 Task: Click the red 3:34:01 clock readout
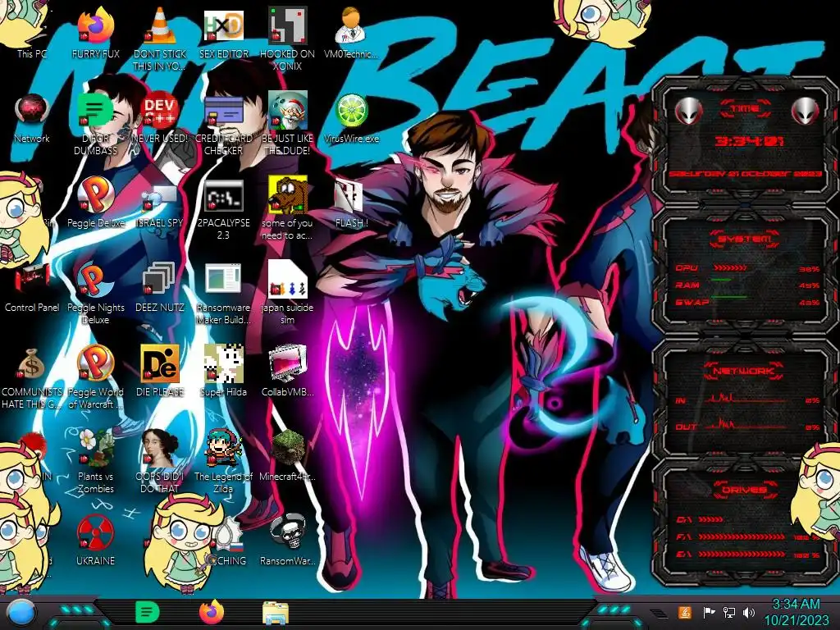748,141
